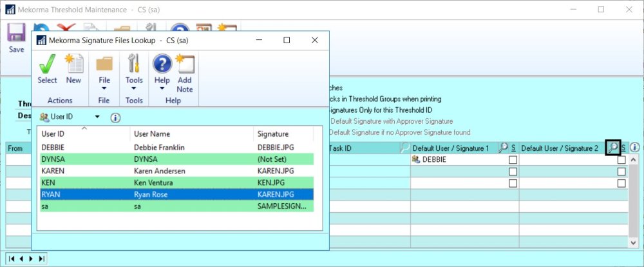The height and width of the screenshot is (267, 644).
Task: Select the sa user ID row
Action: 177,206
